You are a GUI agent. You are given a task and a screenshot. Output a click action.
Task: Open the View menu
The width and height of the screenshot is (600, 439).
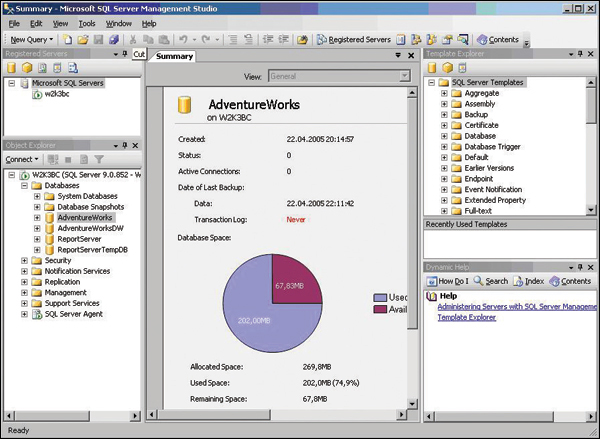click(60, 24)
